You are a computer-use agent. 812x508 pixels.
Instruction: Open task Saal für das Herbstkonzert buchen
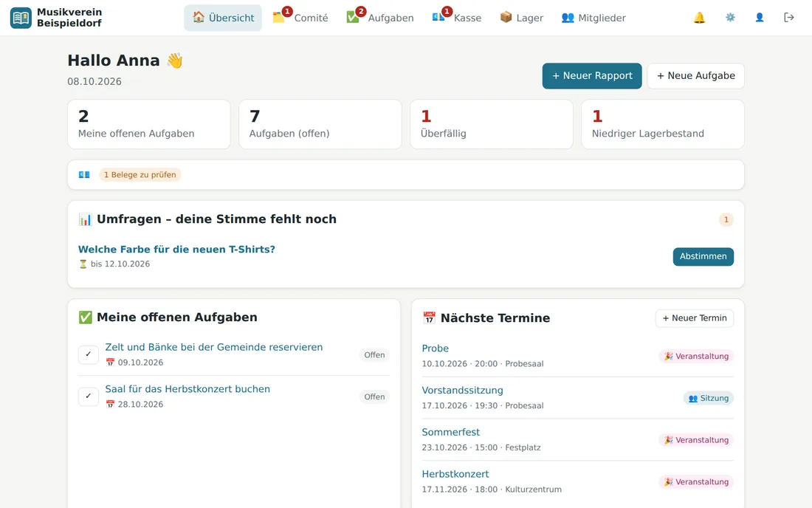(x=187, y=389)
